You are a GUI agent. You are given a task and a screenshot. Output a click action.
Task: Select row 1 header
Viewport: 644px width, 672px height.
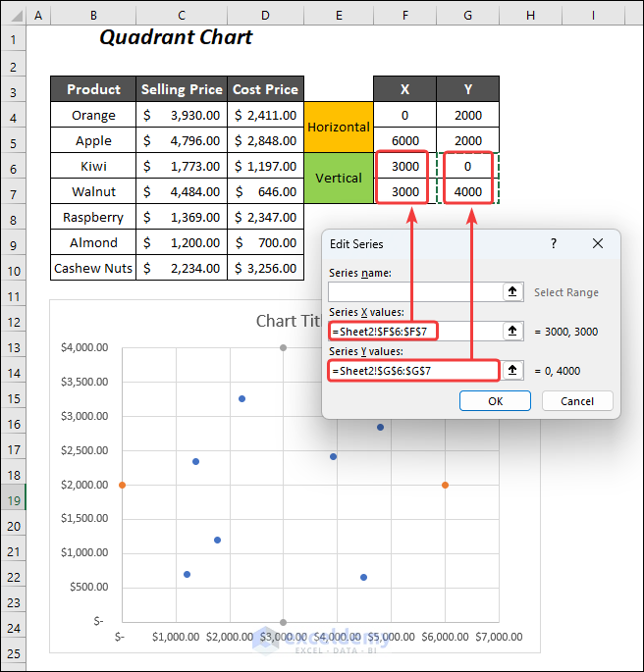(14, 40)
